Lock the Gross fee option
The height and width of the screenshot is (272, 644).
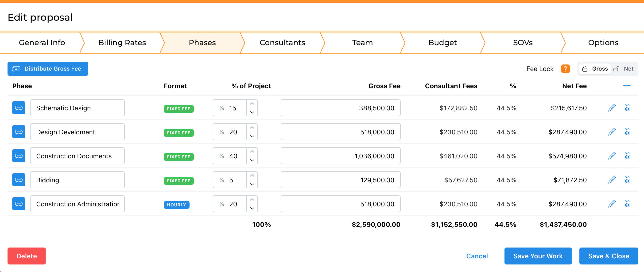(x=595, y=69)
